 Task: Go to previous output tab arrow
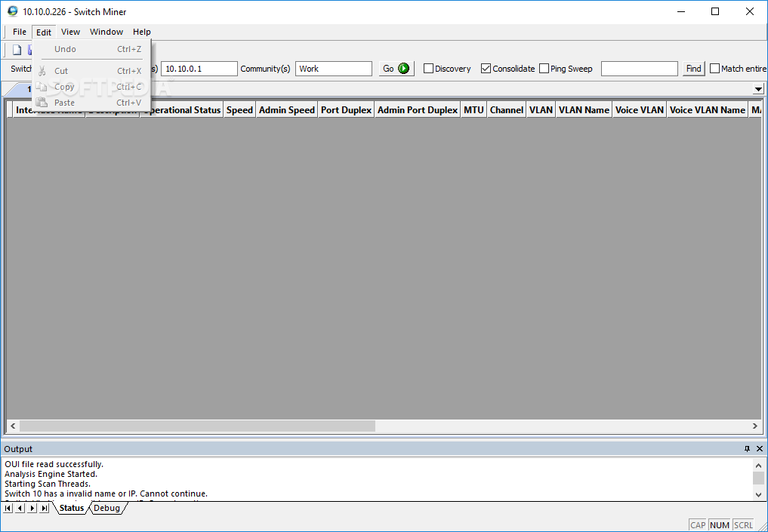tap(20, 508)
